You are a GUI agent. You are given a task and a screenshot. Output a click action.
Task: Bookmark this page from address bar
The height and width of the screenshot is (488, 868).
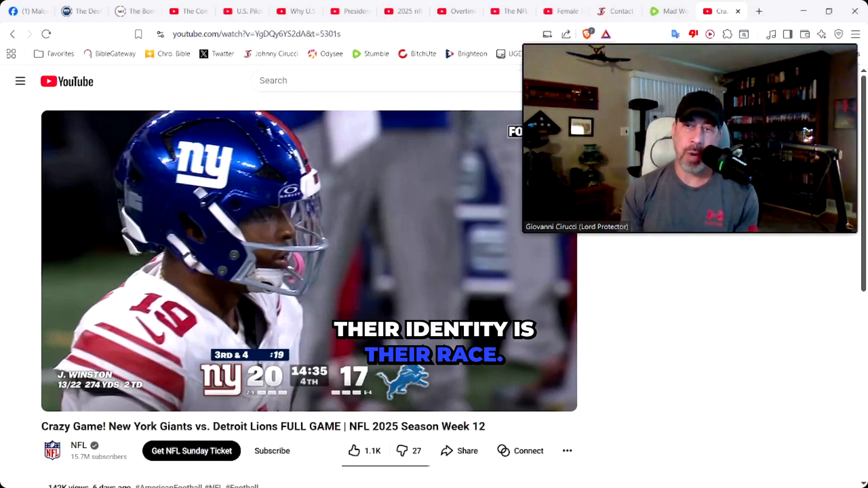[138, 34]
